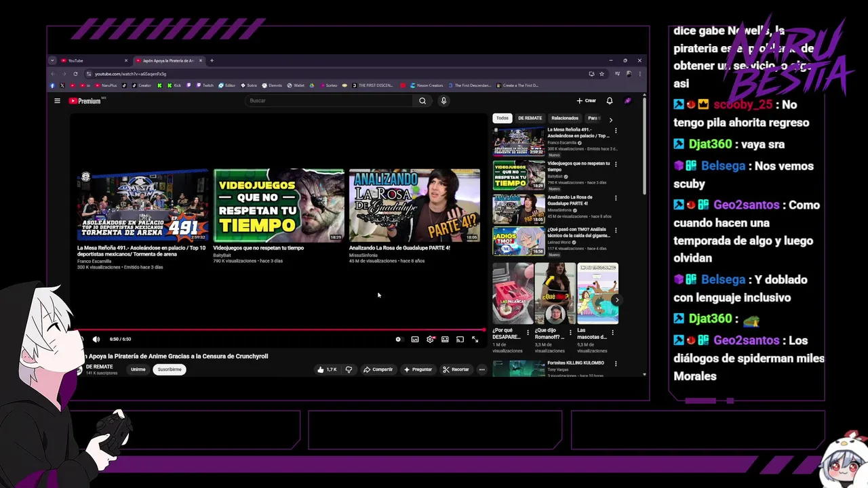Click the Crear button
The height and width of the screenshot is (488, 868).
[x=587, y=101]
